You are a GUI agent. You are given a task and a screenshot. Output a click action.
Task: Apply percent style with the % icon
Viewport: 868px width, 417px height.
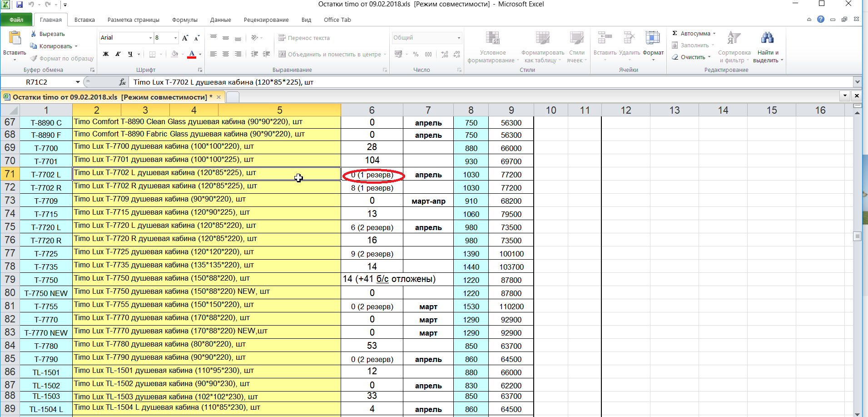click(x=416, y=54)
